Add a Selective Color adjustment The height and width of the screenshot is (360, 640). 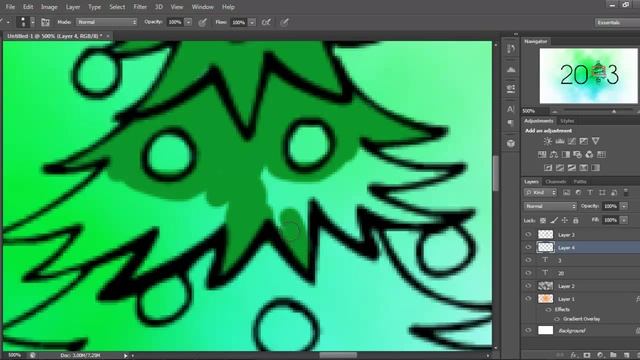click(584, 168)
